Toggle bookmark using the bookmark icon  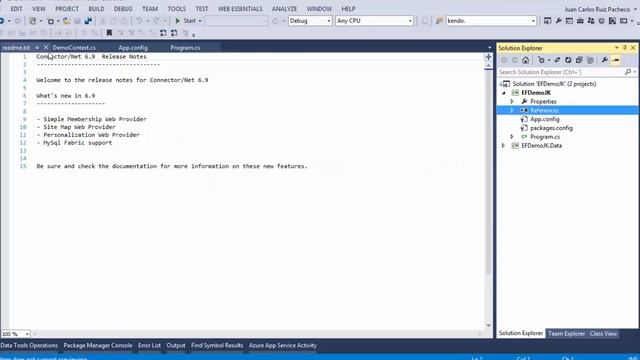click(109, 33)
